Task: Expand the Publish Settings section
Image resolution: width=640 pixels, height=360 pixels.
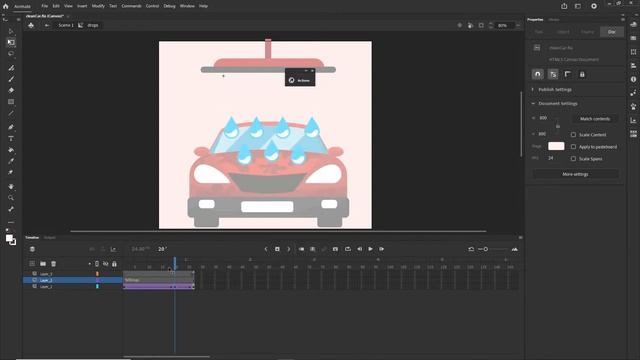Action: point(533,89)
